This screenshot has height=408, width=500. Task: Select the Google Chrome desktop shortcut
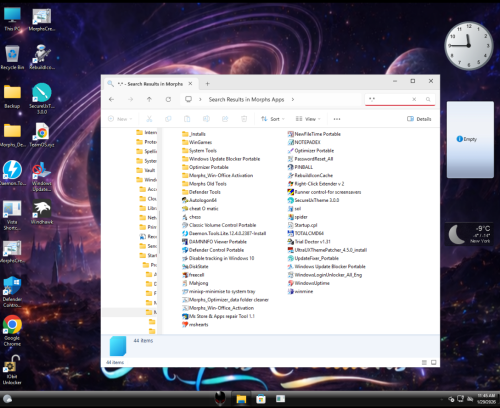[x=12, y=330]
